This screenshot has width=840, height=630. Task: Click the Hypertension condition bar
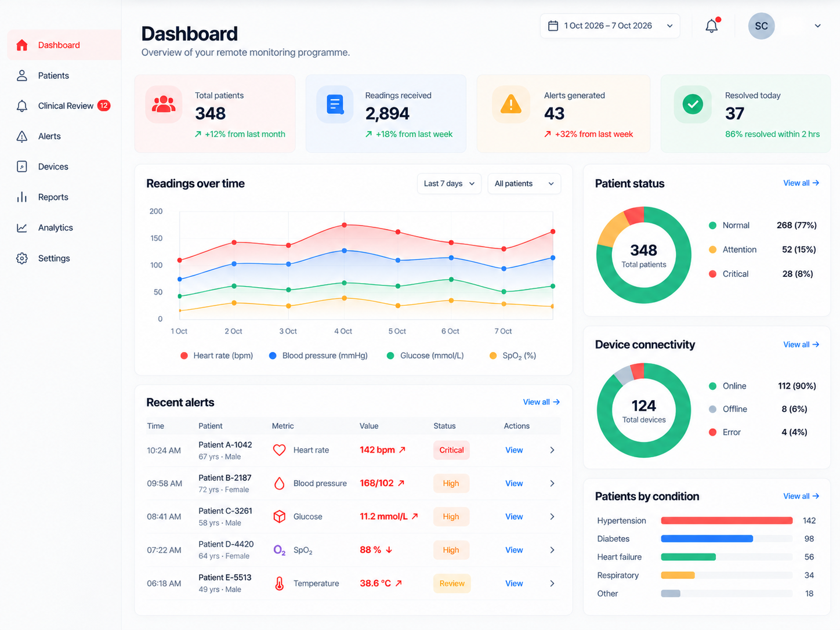point(727,520)
